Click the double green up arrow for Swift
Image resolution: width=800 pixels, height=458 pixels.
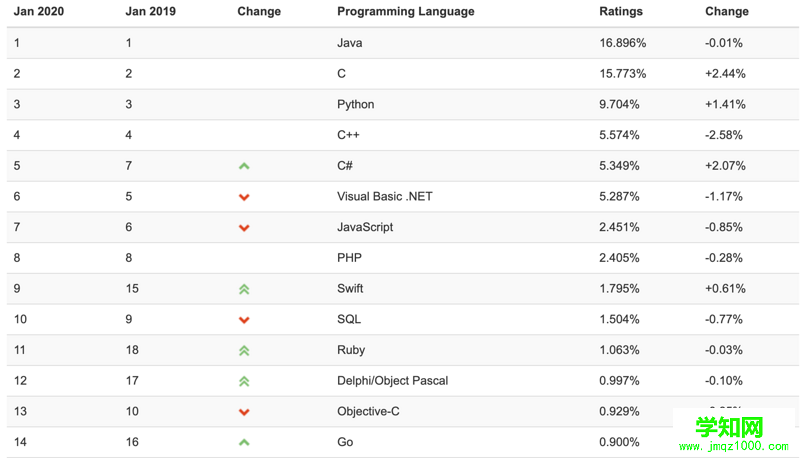(x=244, y=289)
